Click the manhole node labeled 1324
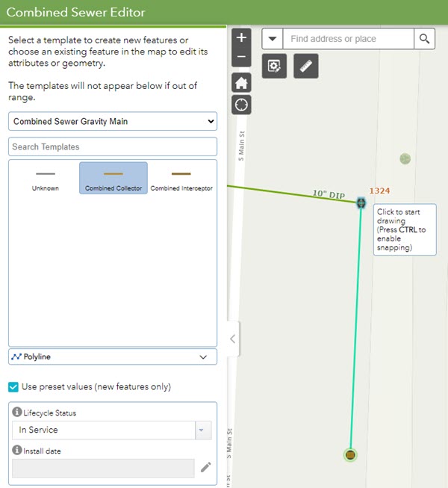Image resolution: width=448 pixels, height=488 pixels. [361, 203]
